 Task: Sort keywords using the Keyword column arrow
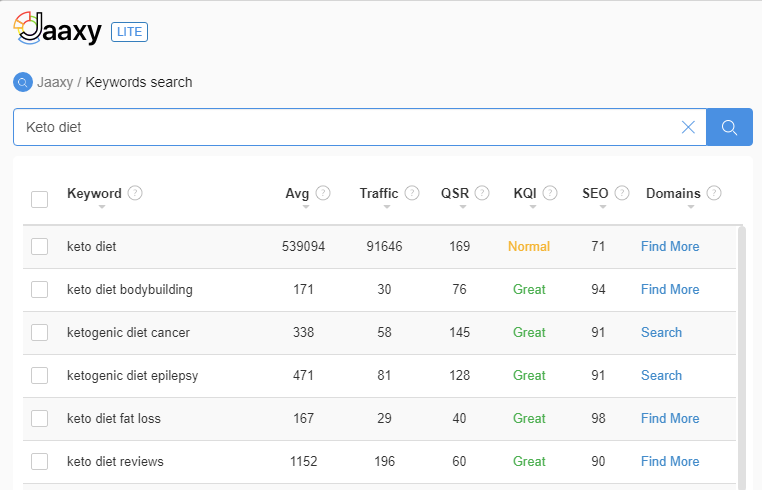click(102, 207)
